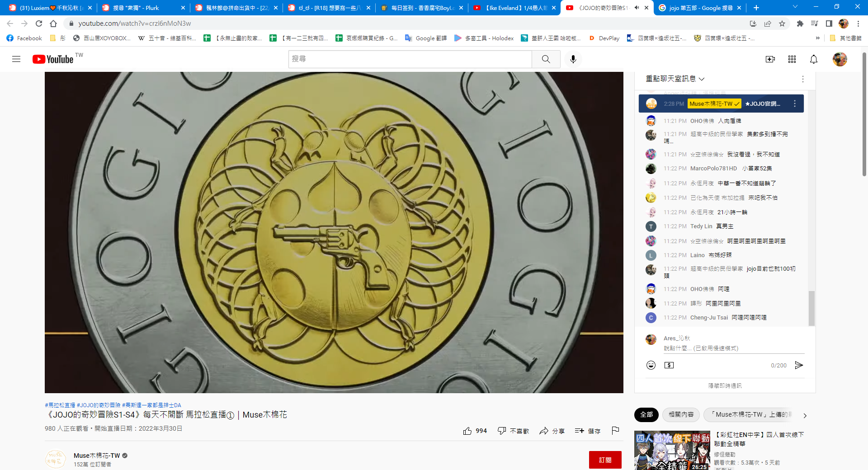This screenshot has width=868, height=470.
Task: Open the Facebook bookmark
Action: 24,38
